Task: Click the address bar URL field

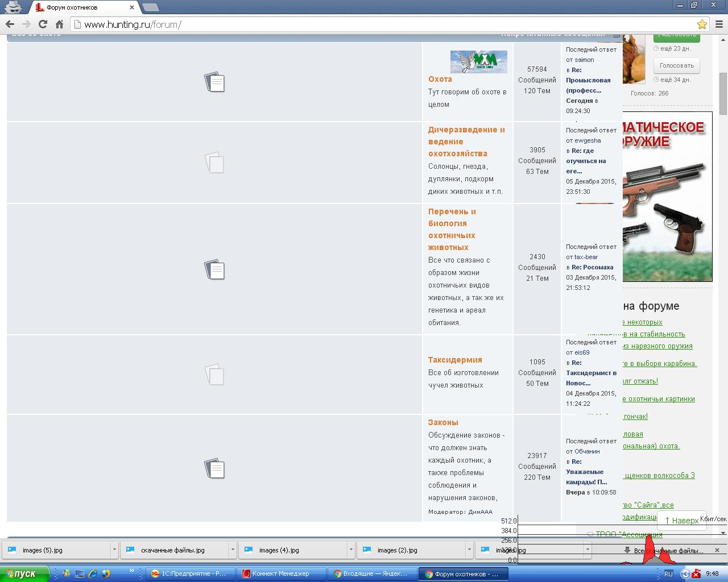Action: 387,24
